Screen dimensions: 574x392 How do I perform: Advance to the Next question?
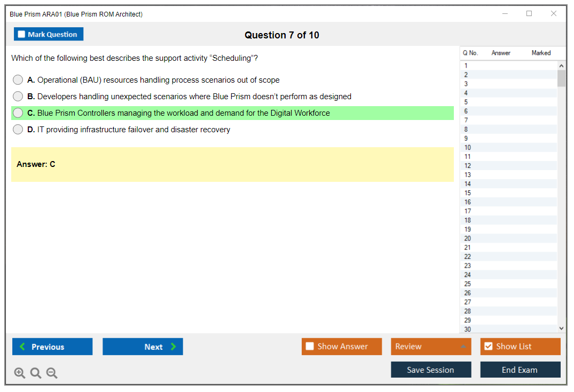click(x=143, y=347)
